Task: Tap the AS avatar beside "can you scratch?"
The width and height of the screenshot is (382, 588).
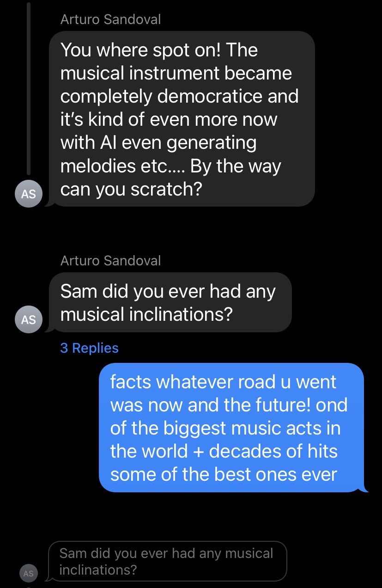Action: click(x=29, y=194)
